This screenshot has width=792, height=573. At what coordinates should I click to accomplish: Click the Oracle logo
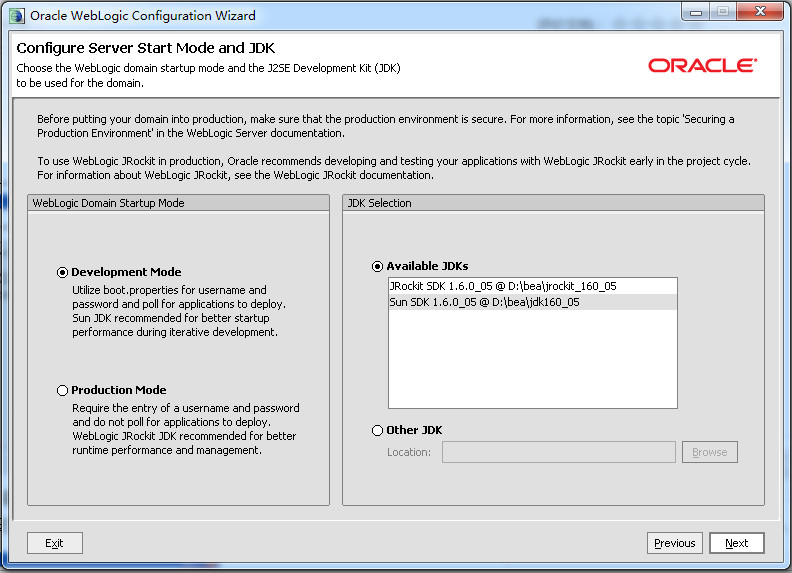point(703,65)
